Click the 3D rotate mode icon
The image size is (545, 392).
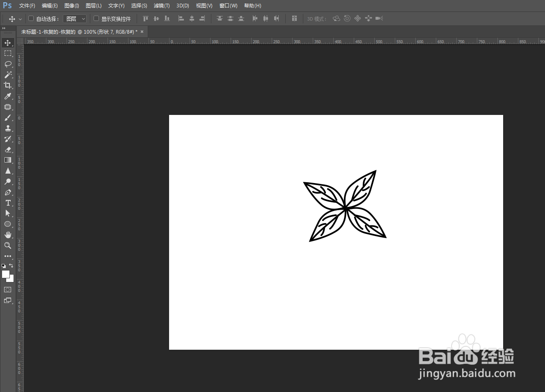click(337, 18)
